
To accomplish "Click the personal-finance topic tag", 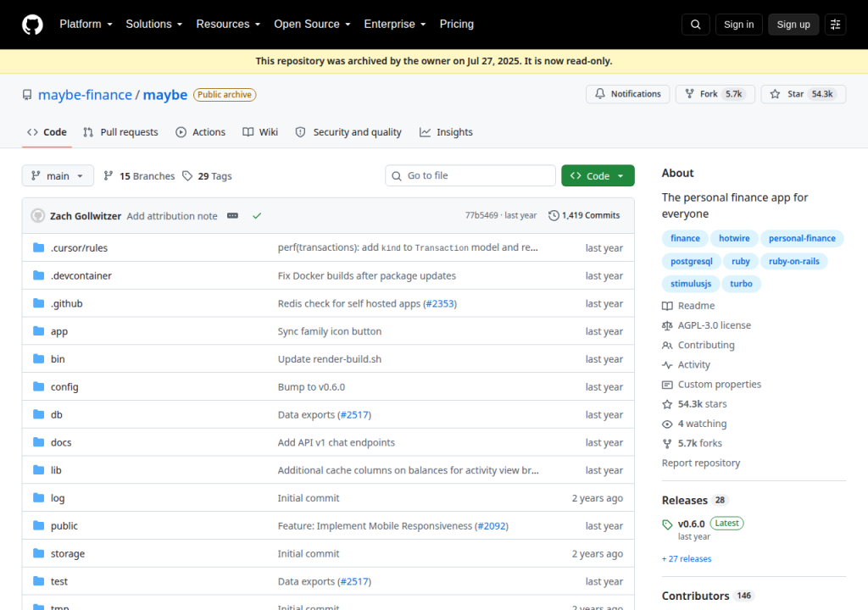I will pyautogui.click(x=802, y=238).
